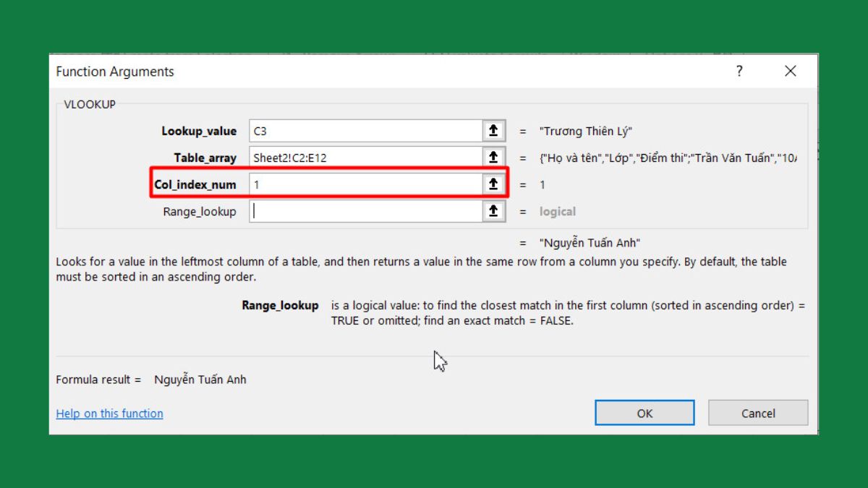Click the Col_index_num input field
868x488 pixels.
(x=366, y=184)
